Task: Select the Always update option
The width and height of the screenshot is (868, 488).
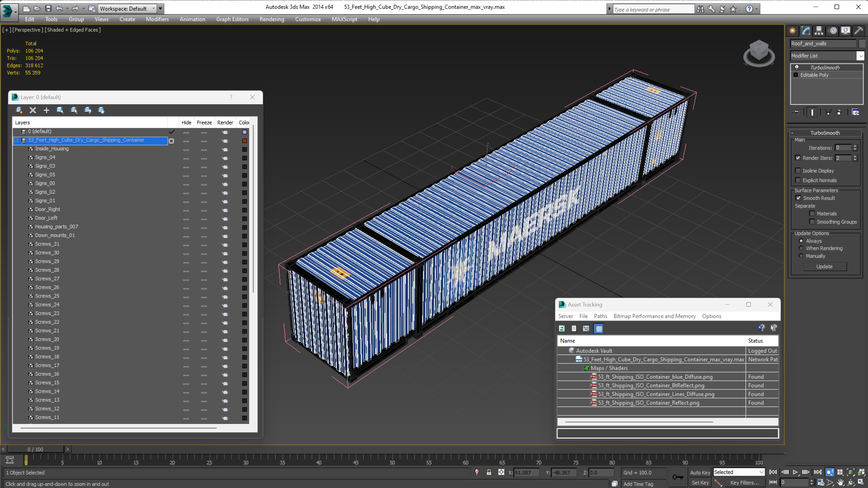Action: click(x=801, y=241)
